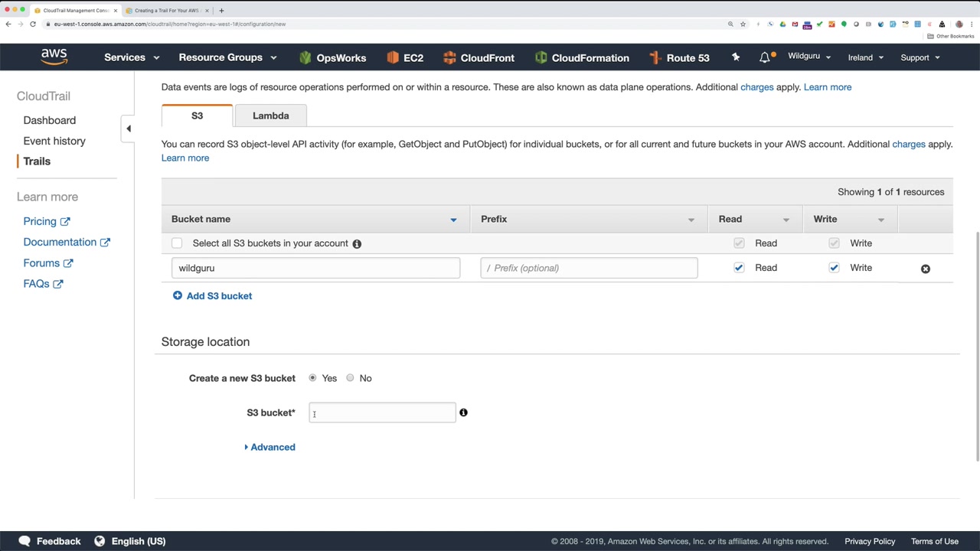Click the pin shortcuts icon

736,57
